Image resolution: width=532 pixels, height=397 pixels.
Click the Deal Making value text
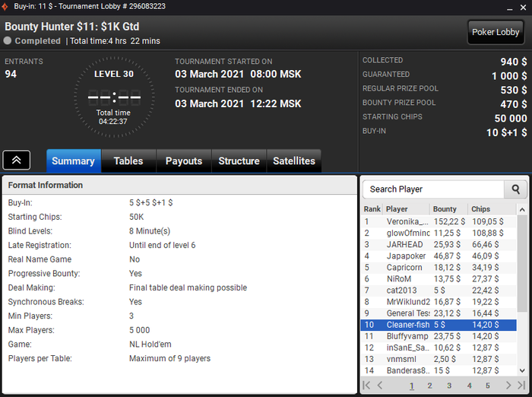tap(188, 287)
